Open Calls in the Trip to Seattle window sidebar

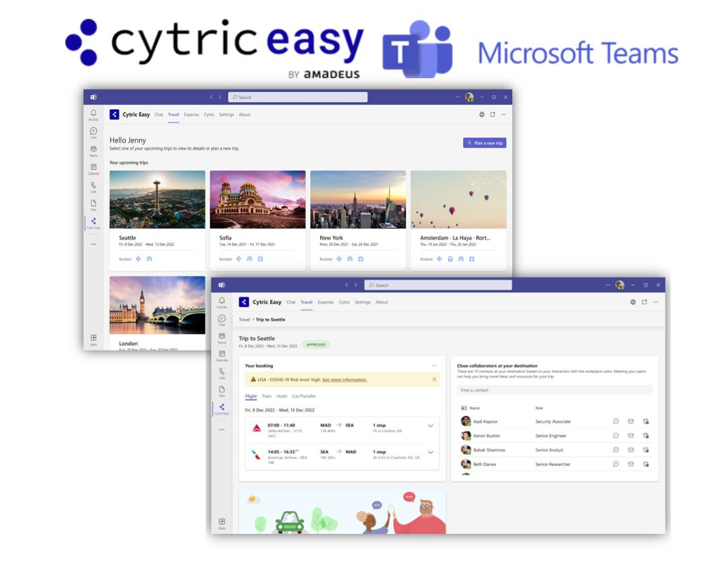[x=222, y=373]
